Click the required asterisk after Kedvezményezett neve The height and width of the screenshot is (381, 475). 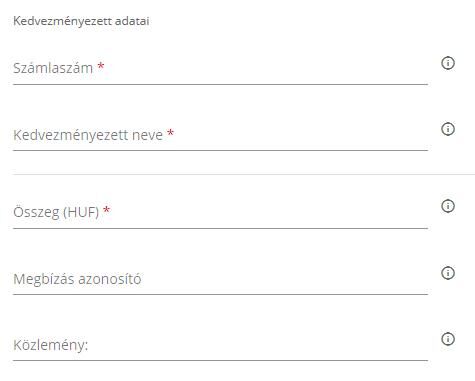[170, 133]
